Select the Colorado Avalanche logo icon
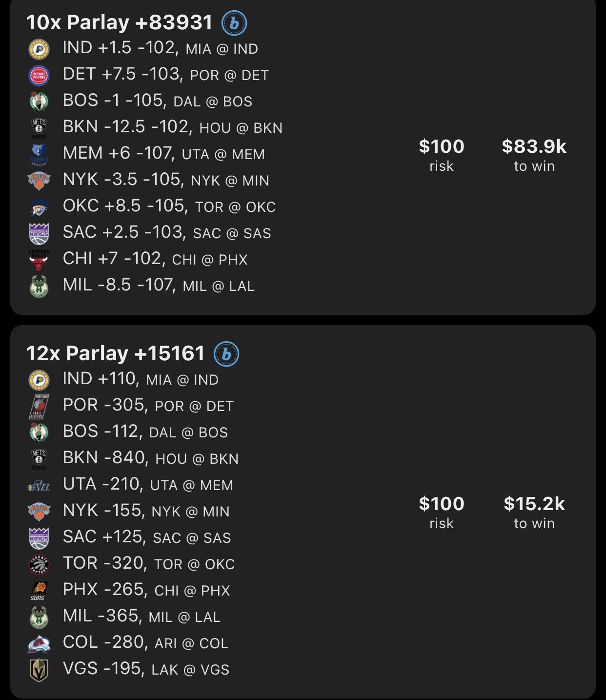This screenshot has width=606, height=700. pyautogui.click(x=40, y=643)
